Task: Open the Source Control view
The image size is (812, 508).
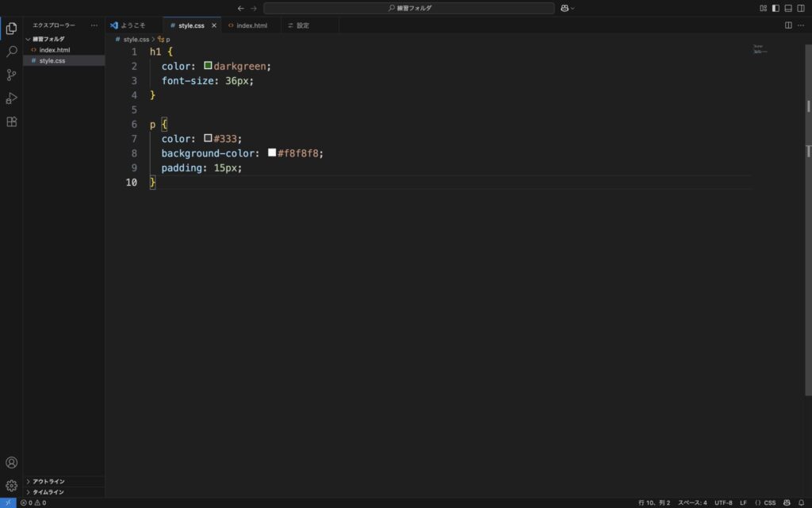Action: 11,75
